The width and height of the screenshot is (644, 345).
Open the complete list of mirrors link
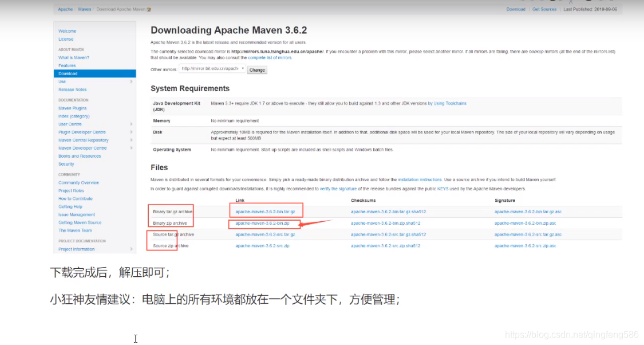coord(270,58)
